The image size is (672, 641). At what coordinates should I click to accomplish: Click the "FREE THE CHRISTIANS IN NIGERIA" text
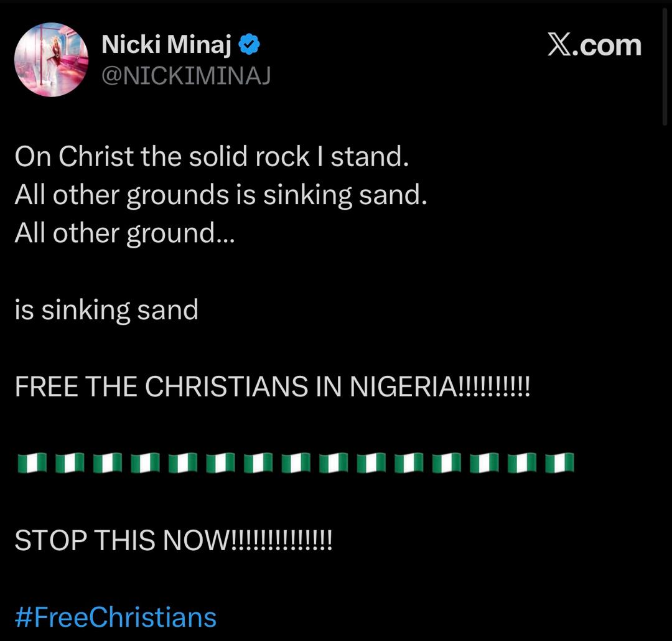click(272, 387)
